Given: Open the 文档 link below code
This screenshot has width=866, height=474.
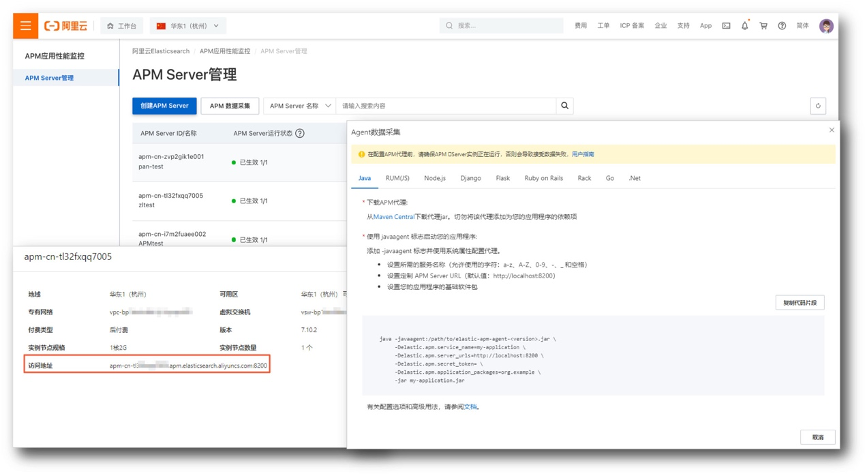Looking at the screenshot, I should click(x=470, y=407).
